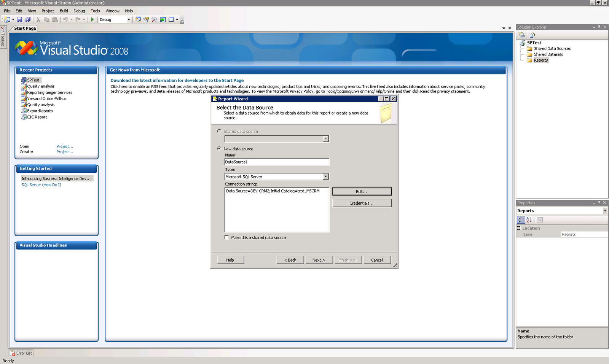
Task: Pin toggle for the Properties panel
Action: [599, 203]
